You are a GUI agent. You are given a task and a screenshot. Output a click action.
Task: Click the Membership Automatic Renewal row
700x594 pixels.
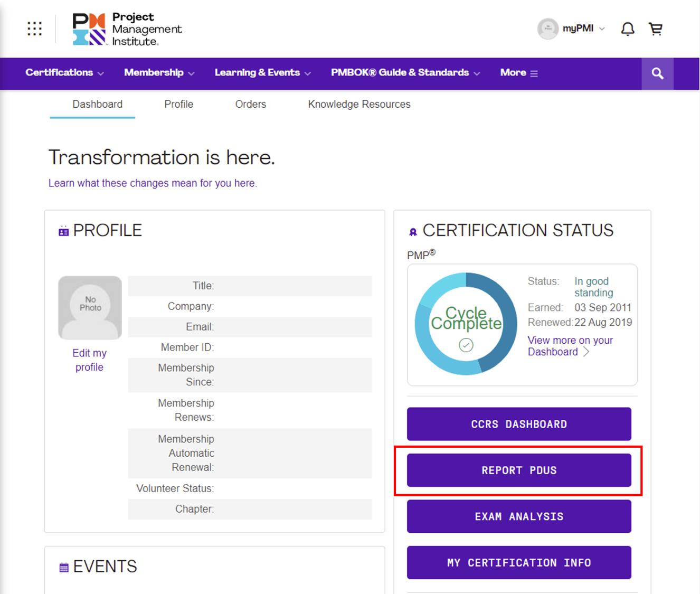(x=250, y=453)
